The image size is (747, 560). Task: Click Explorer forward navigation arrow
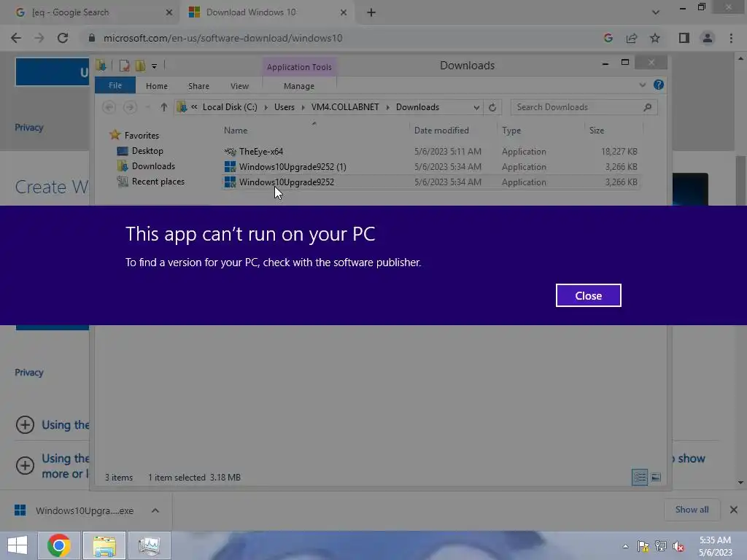click(x=130, y=107)
